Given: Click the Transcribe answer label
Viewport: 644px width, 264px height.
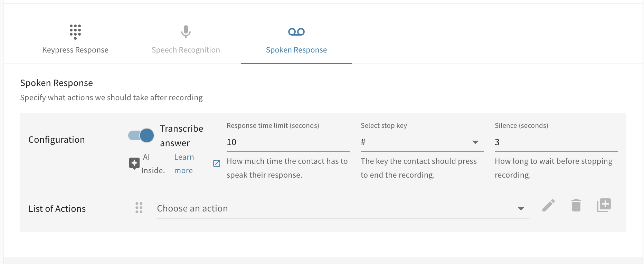Looking at the screenshot, I should click(x=181, y=135).
